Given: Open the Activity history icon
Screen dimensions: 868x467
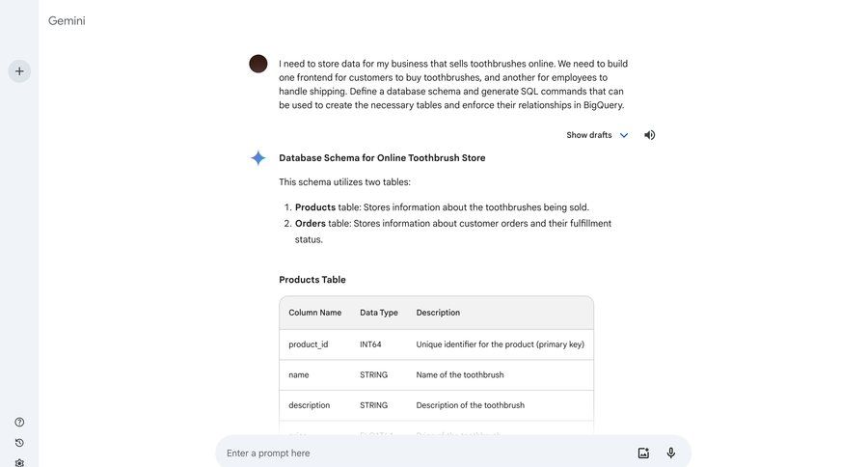Looking at the screenshot, I should pos(19,443).
